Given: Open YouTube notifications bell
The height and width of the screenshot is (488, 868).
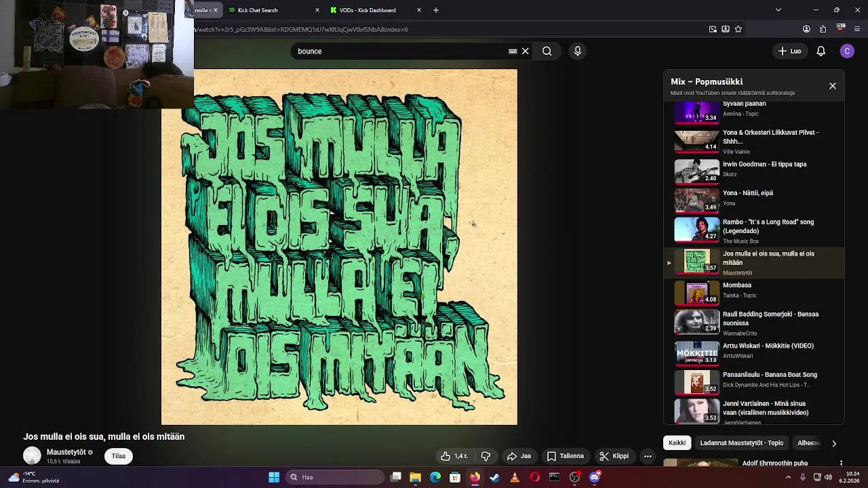Looking at the screenshot, I should (x=821, y=51).
